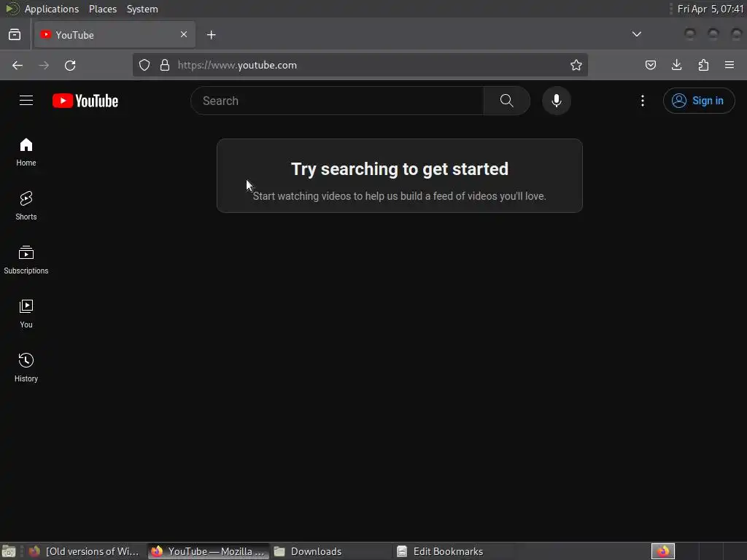Open the Firefox extensions panel

click(703, 65)
